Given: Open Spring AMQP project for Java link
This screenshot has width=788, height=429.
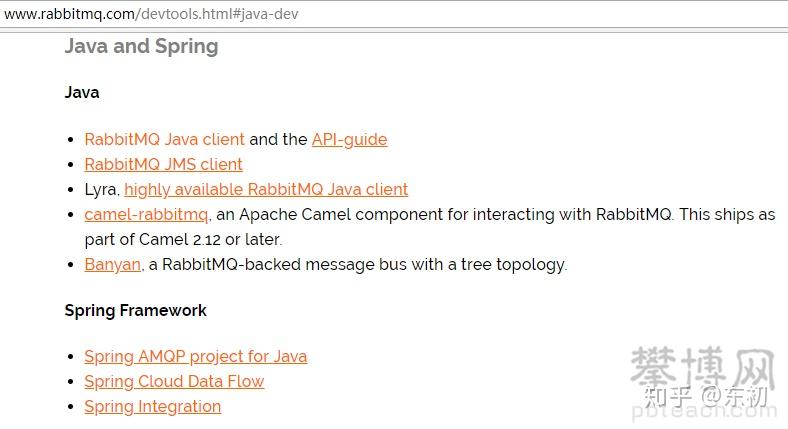Looking at the screenshot, I should (x=195, y=357).
